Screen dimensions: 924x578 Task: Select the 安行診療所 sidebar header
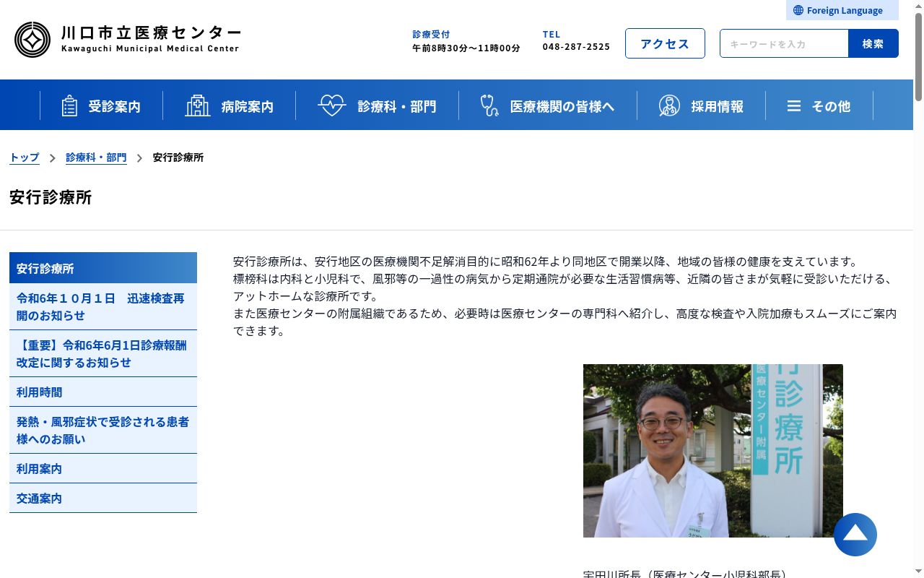click(103, 268)
